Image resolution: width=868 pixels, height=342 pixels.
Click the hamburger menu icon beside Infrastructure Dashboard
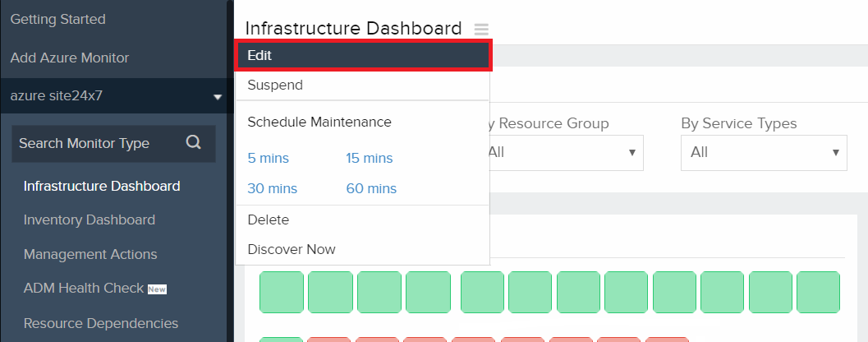tap(481, 29)
